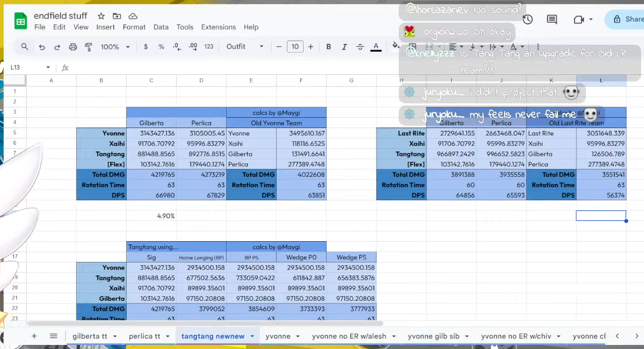
Task: Redo the last undone action
Action: pyautogui.click(x=57, y=47)
